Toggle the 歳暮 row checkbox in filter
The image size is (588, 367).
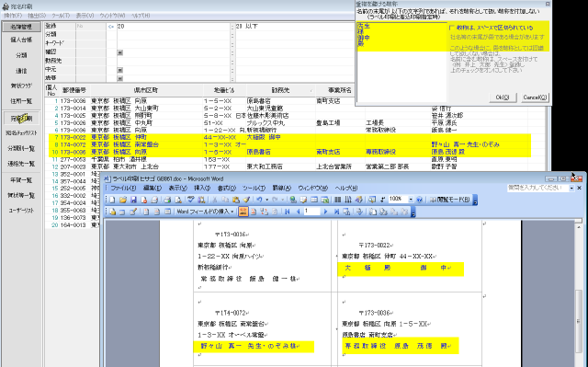point(120,78)
